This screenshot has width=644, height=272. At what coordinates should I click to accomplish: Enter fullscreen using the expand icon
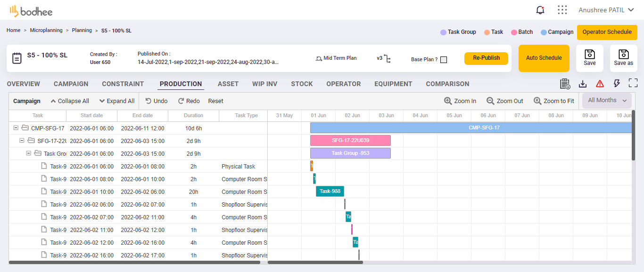(x=633, y=83)
